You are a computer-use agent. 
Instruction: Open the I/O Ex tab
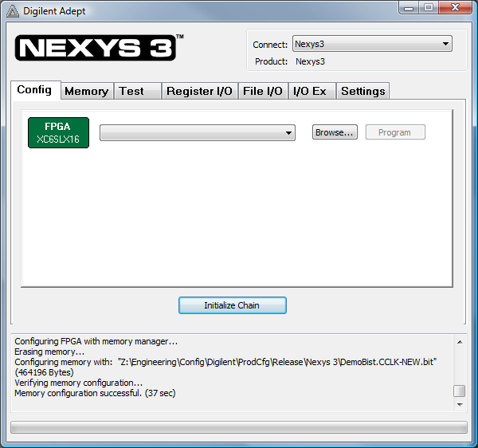pos(312,91)
